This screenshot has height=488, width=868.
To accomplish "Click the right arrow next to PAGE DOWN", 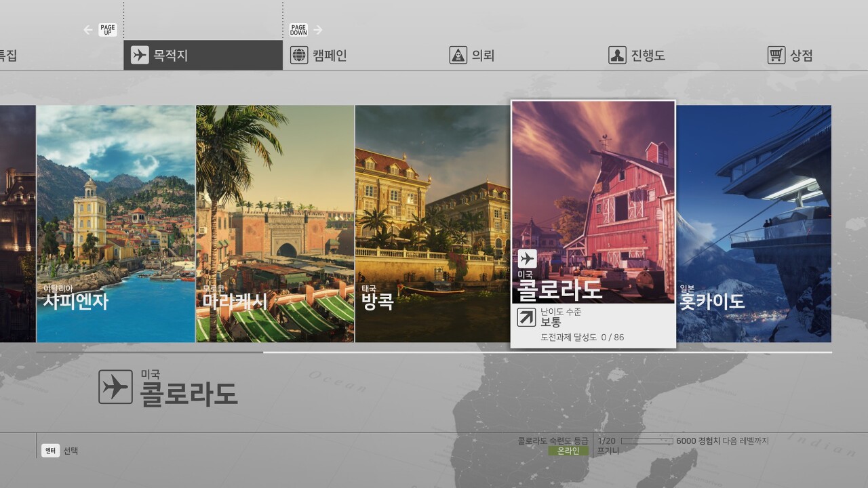I will [318, 30].
